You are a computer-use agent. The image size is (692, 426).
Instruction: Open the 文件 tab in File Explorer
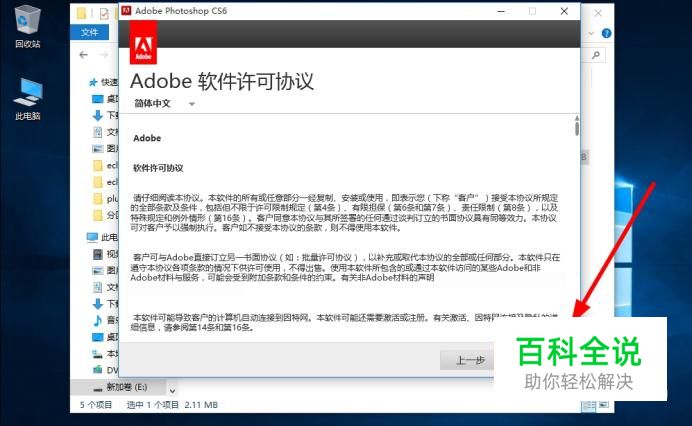point(90,32)
